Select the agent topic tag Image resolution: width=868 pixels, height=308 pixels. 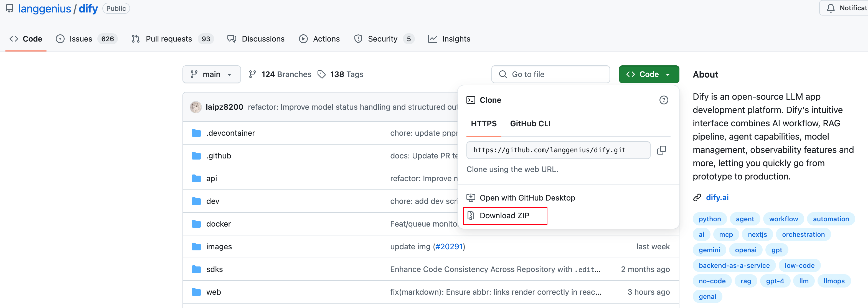pyautogui.click(x=745, y=219)
